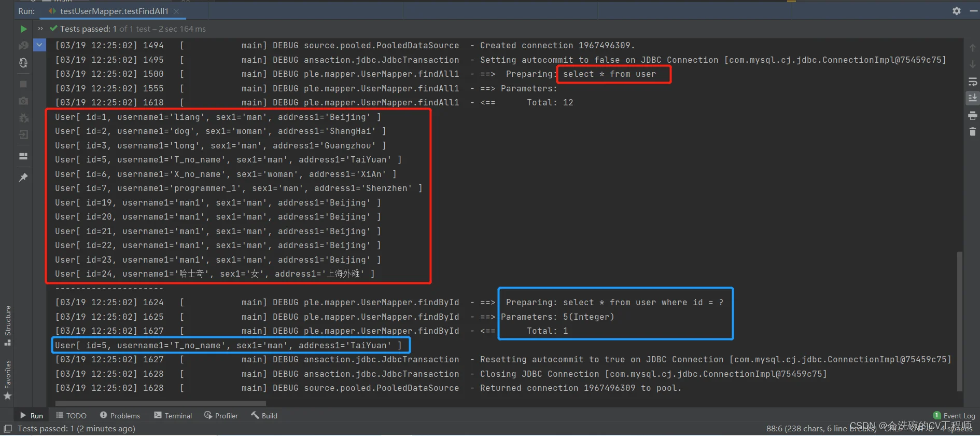980x436 pixels.
Task: Collapse console fold with blue arrow
Action: pos(39,45)
